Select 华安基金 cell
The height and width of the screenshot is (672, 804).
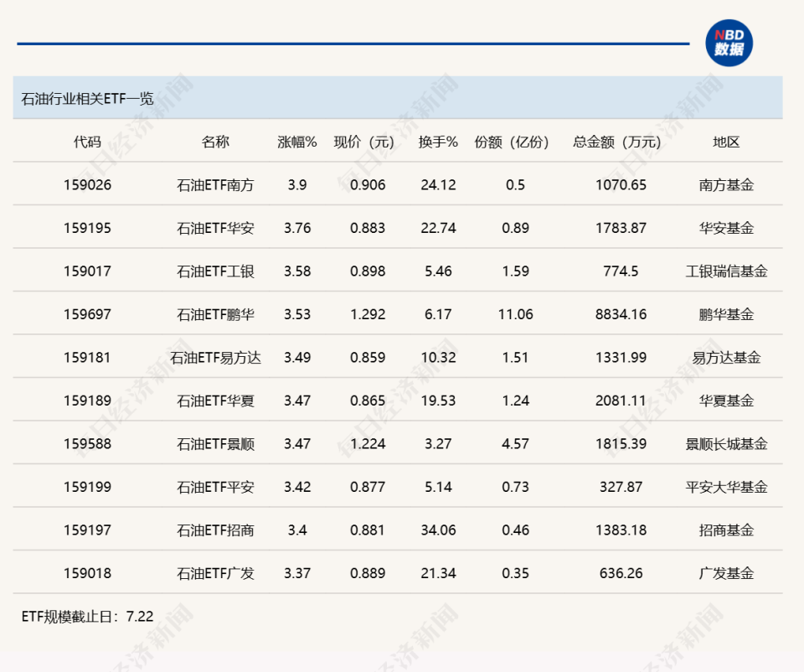coord(726,228)
